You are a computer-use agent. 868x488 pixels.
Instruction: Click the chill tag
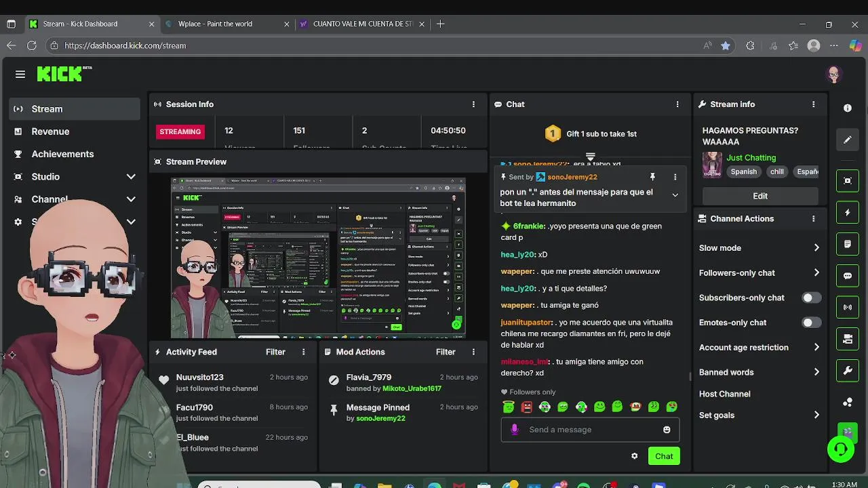coord(776,171)
